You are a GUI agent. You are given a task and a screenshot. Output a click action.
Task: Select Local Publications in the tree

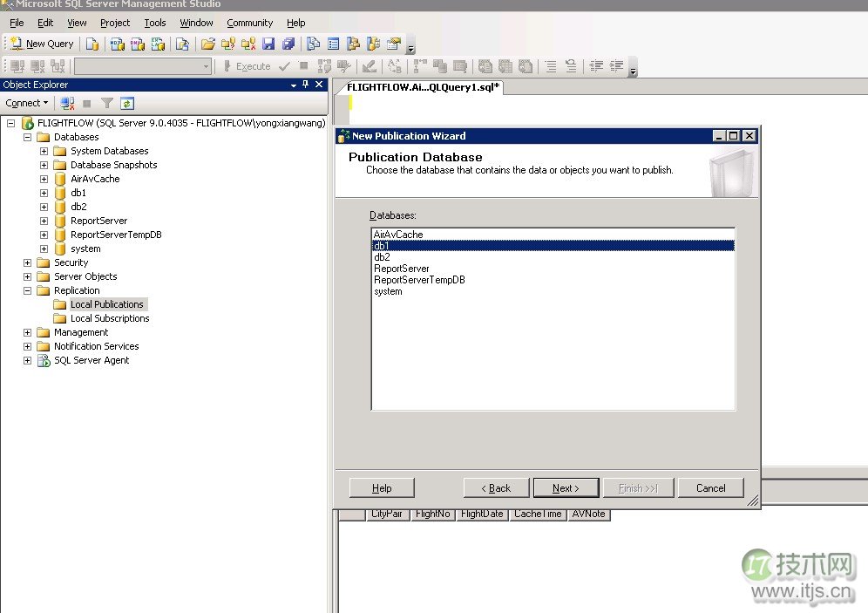click(x=107, y=304)
